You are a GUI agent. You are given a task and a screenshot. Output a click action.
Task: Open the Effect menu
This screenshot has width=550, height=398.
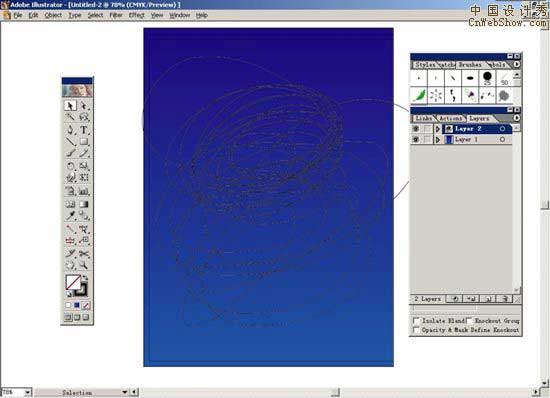(x=136, y=15)
